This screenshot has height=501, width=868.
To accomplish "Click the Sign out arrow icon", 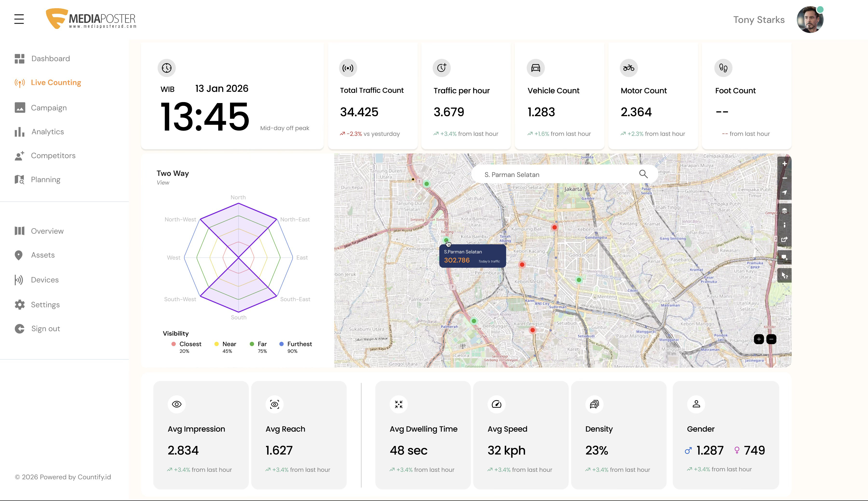I will coord(20,329).
